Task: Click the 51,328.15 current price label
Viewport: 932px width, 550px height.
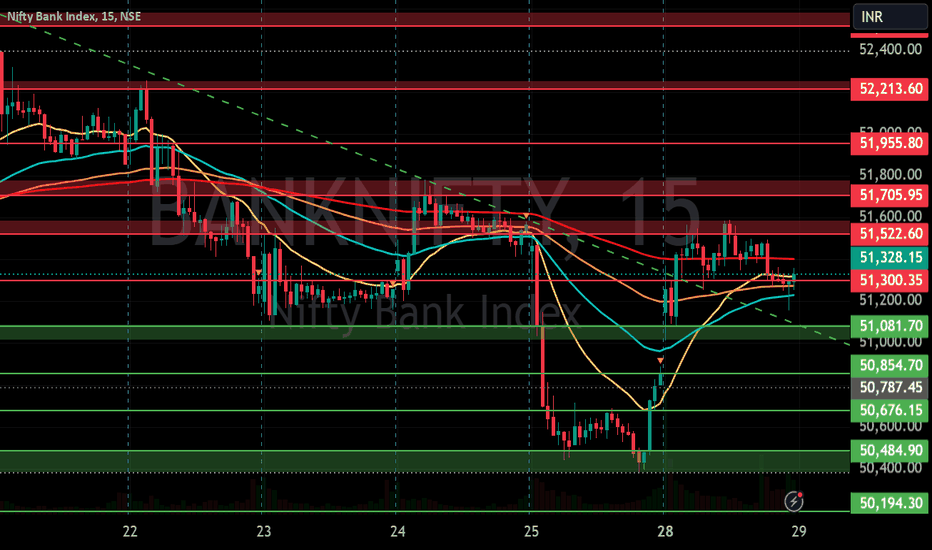Action: click(x=889, y=257)
